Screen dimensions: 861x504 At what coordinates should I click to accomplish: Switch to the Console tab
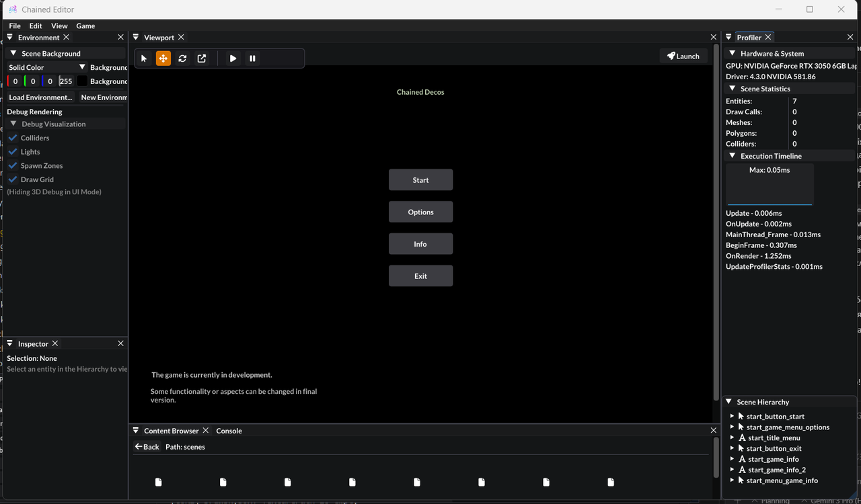[229, 430]
